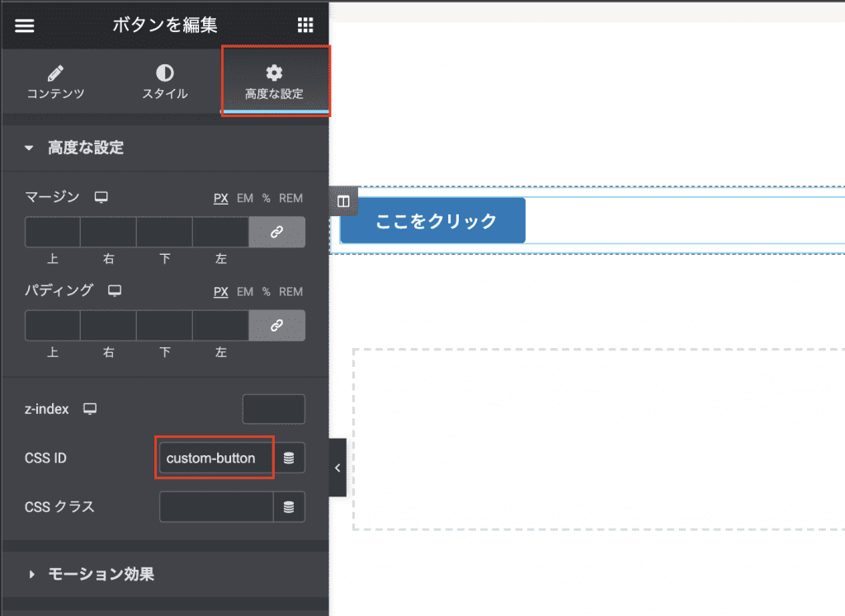Click the responsive device icon next to パディング
This screenshot has height=616, width=845.
click(115, 290)
